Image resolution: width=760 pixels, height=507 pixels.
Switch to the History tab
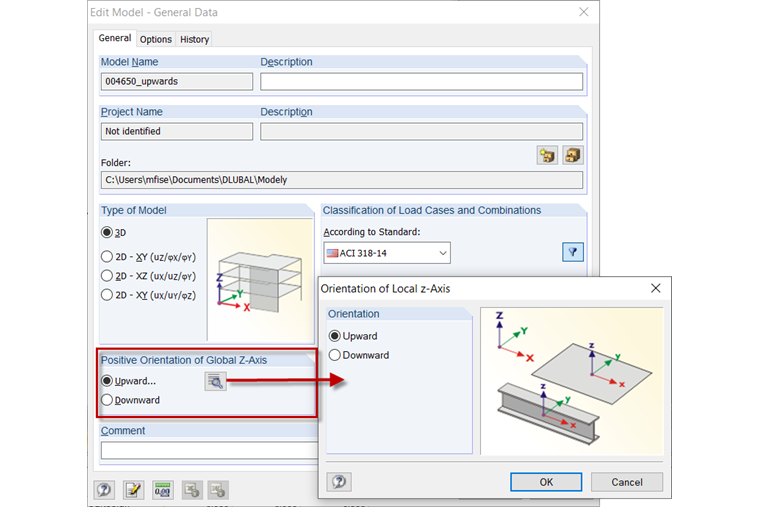point(194,39)
